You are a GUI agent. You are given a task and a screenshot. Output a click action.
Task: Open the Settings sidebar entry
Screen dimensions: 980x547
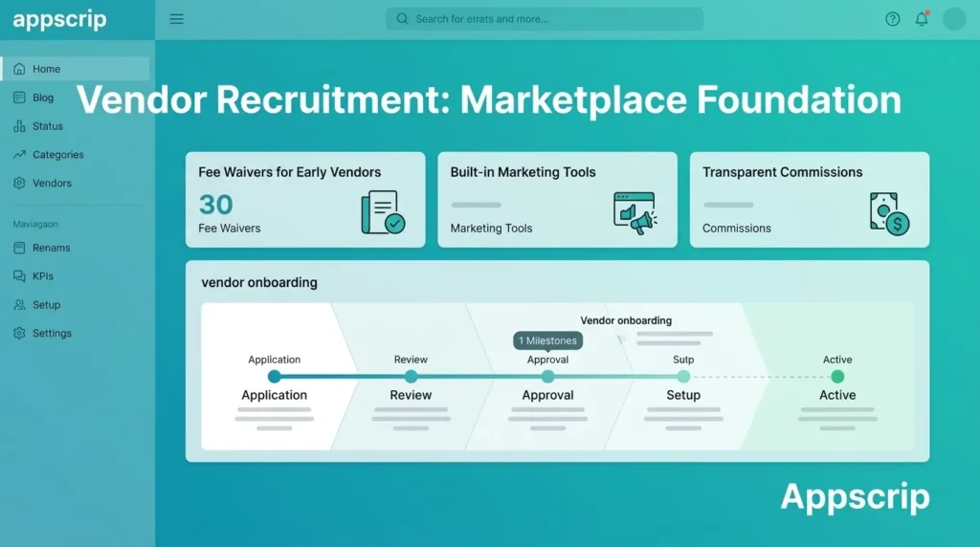click(52, 334)
